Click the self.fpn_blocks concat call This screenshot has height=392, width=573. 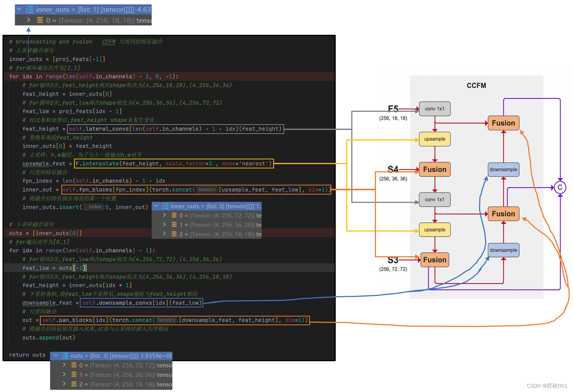pyautogui.click(x=196, y=190)
